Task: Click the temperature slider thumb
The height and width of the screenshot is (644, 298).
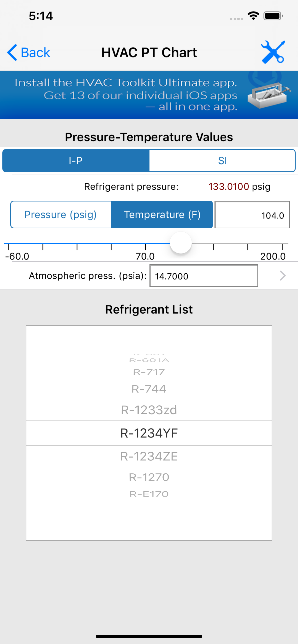Action: [181, 243]
